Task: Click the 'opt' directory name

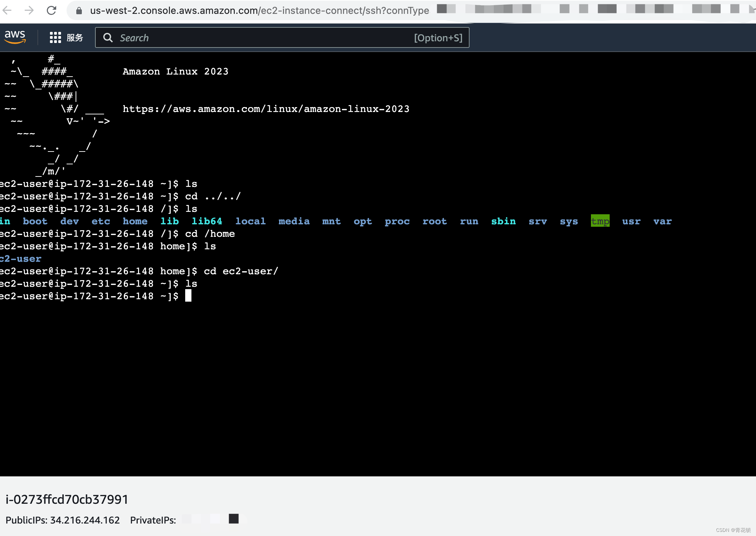Action: [x=363, y=222]
